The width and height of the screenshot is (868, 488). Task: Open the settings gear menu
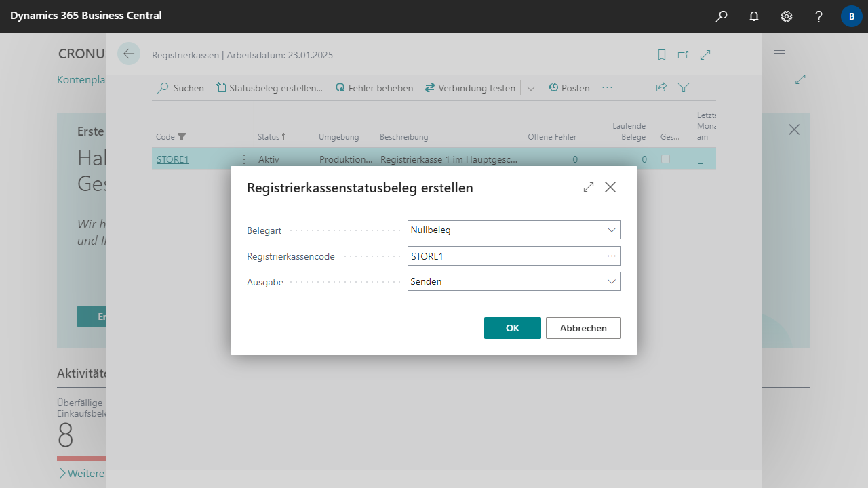click(787, 16)
